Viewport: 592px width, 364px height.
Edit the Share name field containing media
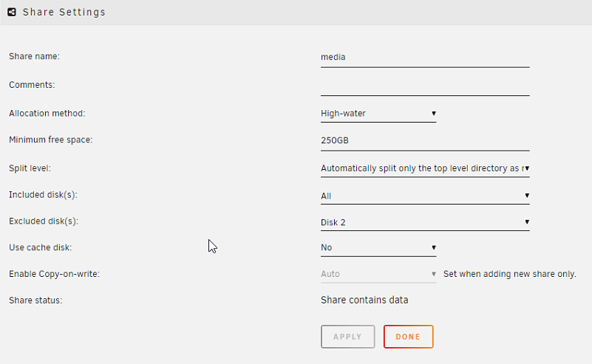point(425,58)
